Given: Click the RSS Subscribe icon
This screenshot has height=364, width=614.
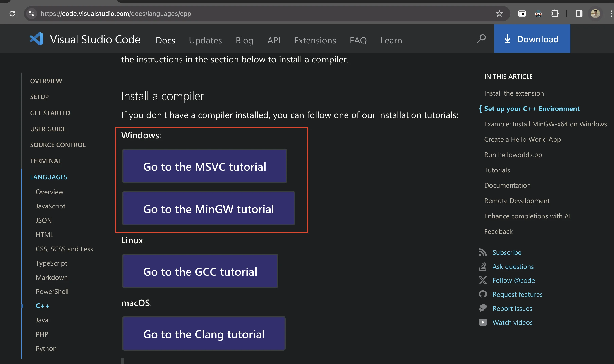Looking at the screenshot, I should tap(482, 252).
